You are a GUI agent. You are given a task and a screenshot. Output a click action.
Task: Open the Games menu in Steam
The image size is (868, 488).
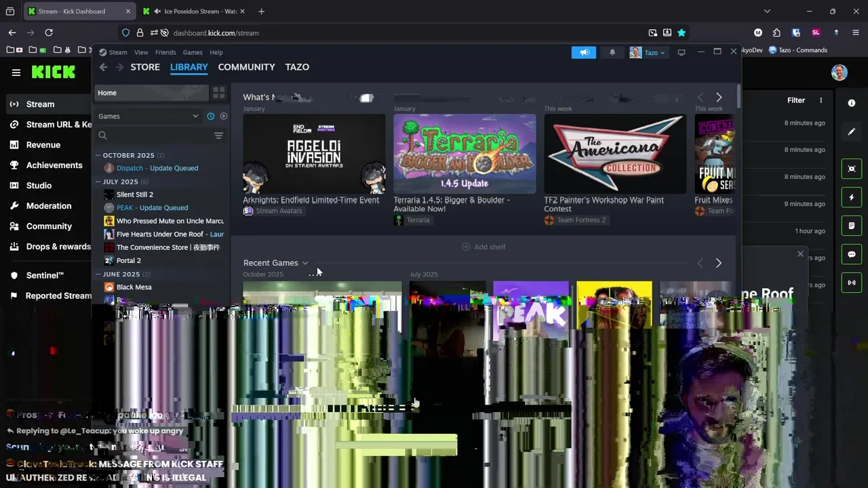(x=193, y=52)
